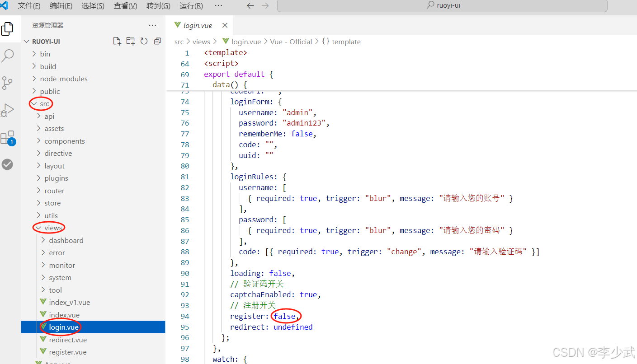Expand the tool folder
This screenshot has width=637, height=364.
93,290
